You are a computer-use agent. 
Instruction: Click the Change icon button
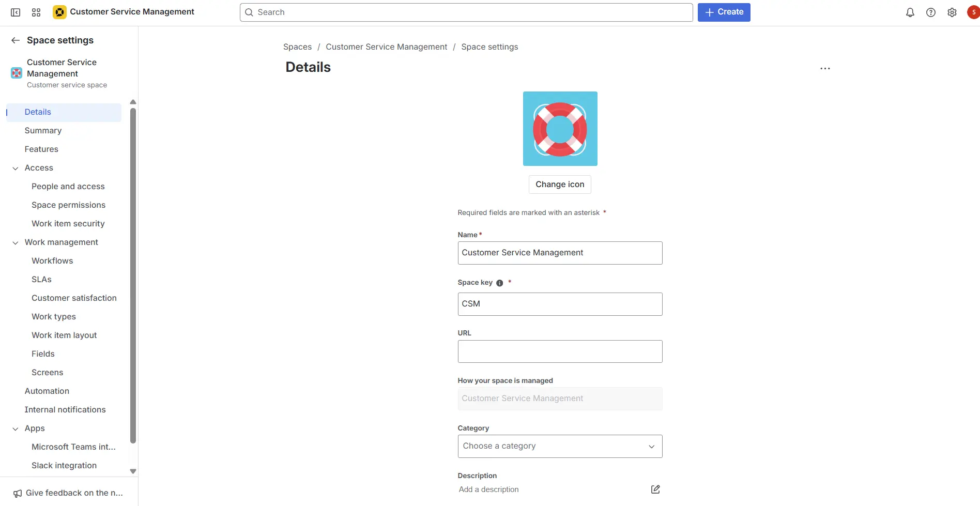[559, 185]
